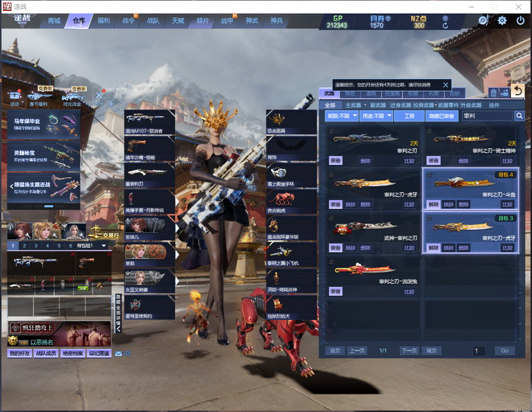Close the 温馨提示 notification
532x412 pixels.
click(446, 85)
